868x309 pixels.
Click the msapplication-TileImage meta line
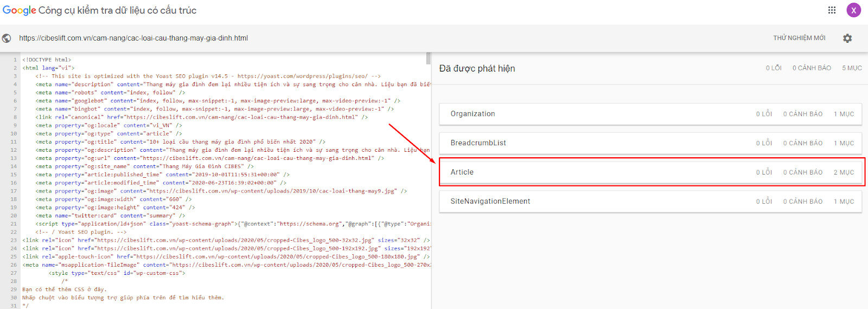(227, 265)
